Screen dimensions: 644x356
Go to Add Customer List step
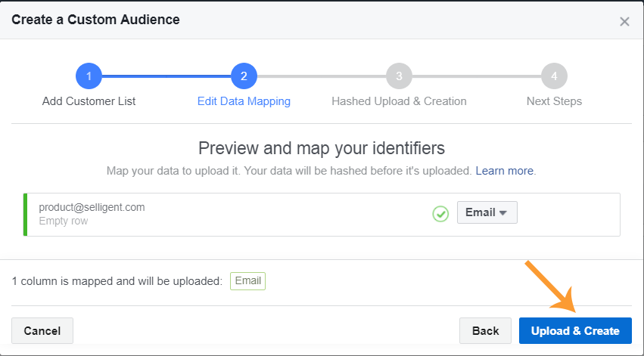click(x=89, y=101)
